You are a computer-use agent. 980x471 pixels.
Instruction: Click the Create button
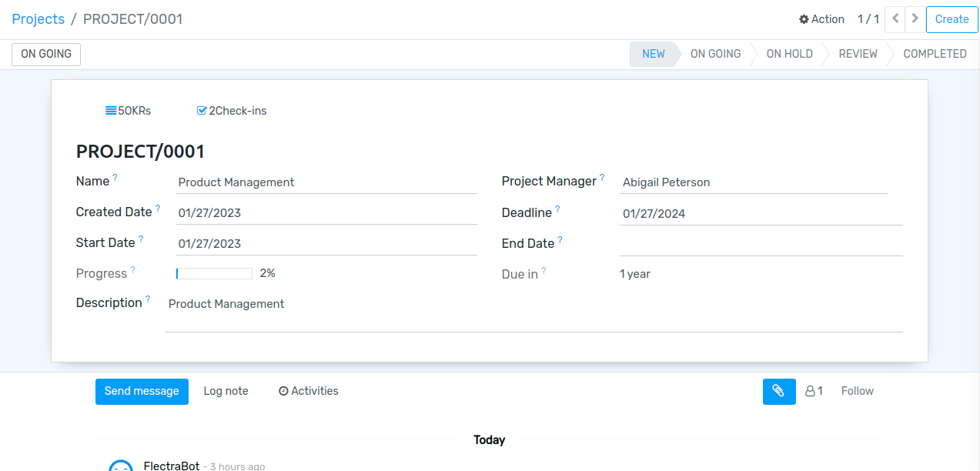point(952,19)
